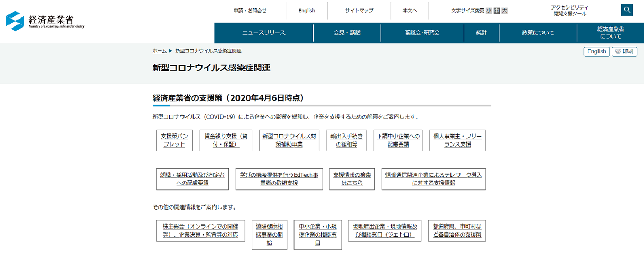Open アクセシビリティ閲覧支援ツール in header
Image resolution: width=644 pixels, height=262 pixels.
[x=569, y=11]
